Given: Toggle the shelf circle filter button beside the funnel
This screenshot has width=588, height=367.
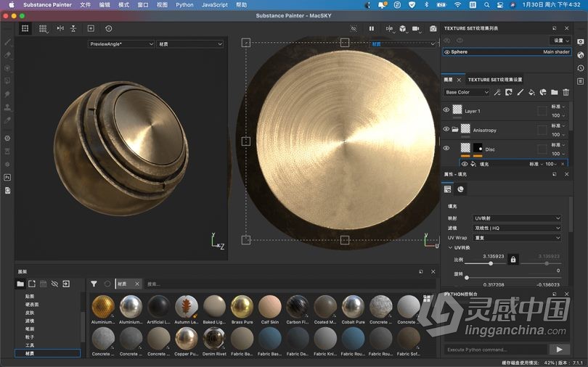Looking at the screenshot, I should coord(107,284).
